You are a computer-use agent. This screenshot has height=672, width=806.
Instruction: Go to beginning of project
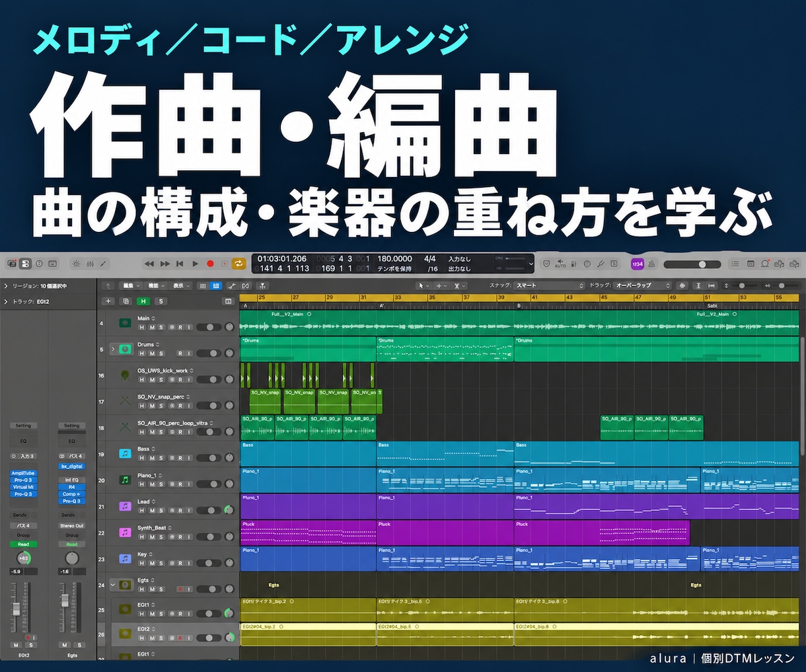point(180,264)
